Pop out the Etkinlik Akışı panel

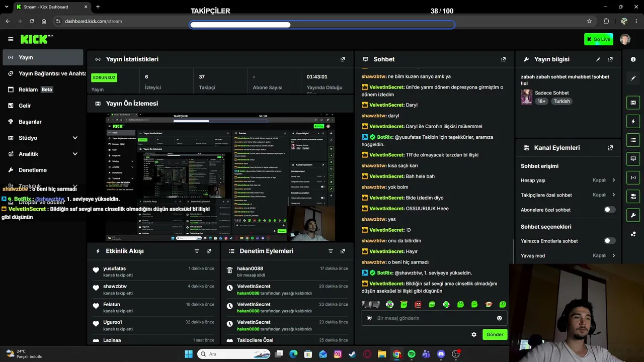pos(209,251)
